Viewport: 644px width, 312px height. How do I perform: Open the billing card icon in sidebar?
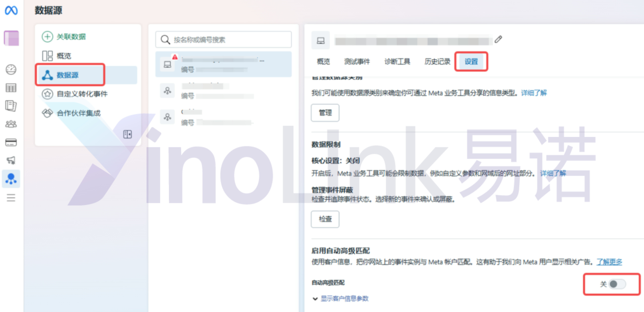11,142
